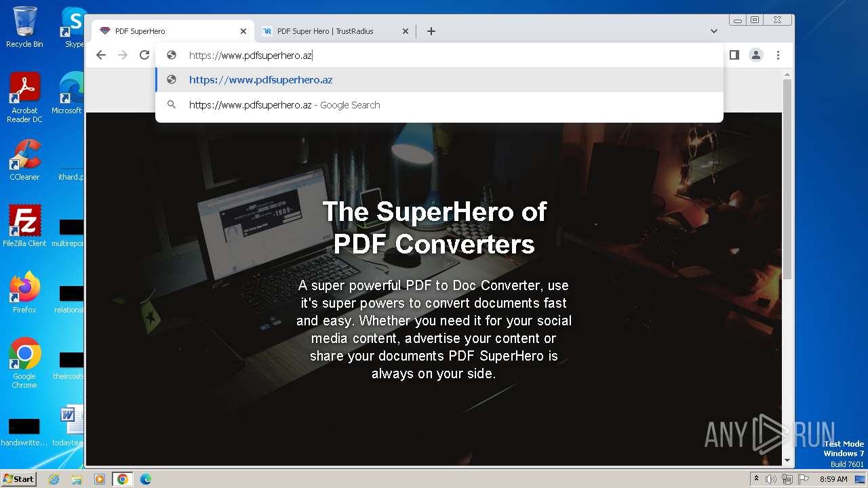Select the https://www.pdfsuperhero.az URL suggestion

click(x=439, y=80)
